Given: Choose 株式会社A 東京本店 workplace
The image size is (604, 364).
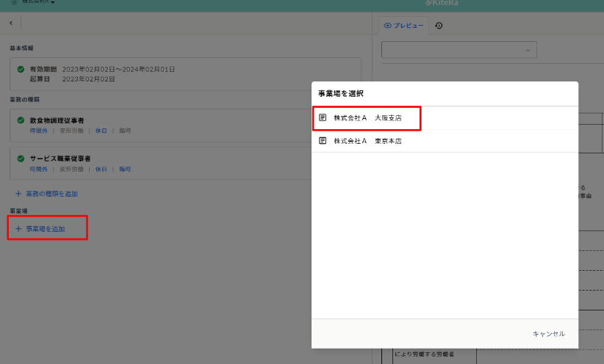Looking at the screenshot, I should [367, 141].
